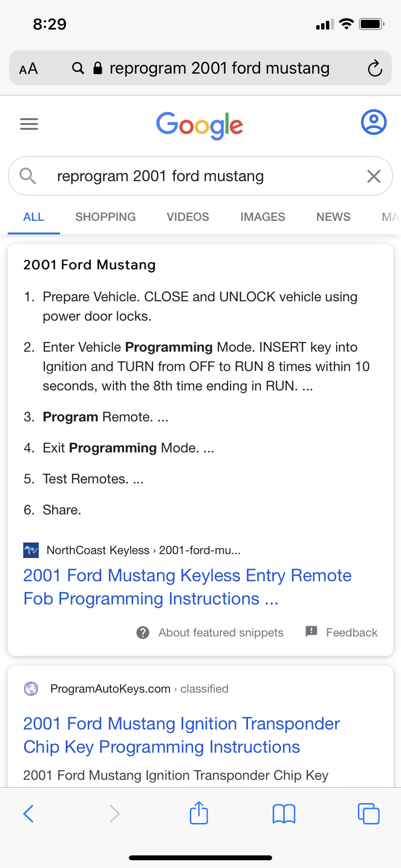Screen dimensions: 401x868
Task: Show open tabs in Safari
Action: point(368,813)
